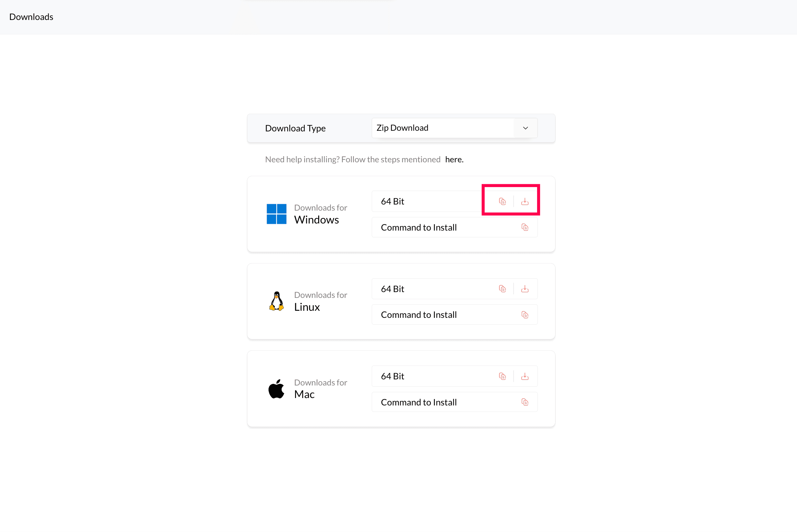This screenshot has height=532, width=797.
Task: Click the Linux penguin logo
Action: [276, 301]
